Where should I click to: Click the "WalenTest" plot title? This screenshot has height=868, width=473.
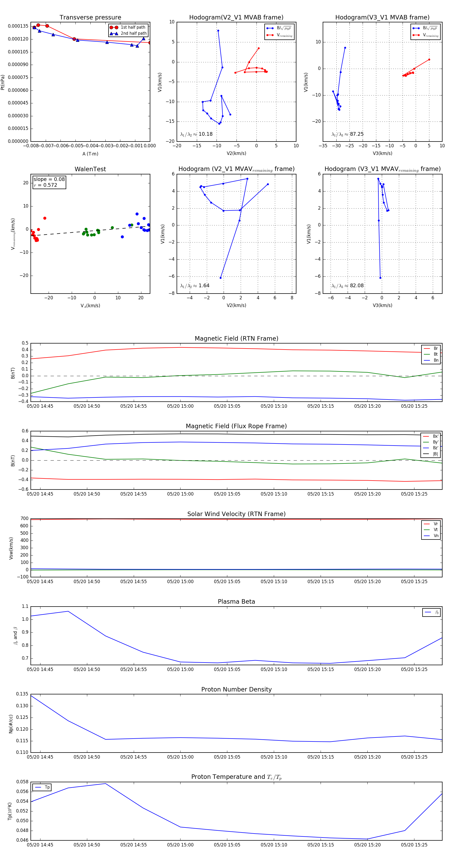tap(90, 169)
